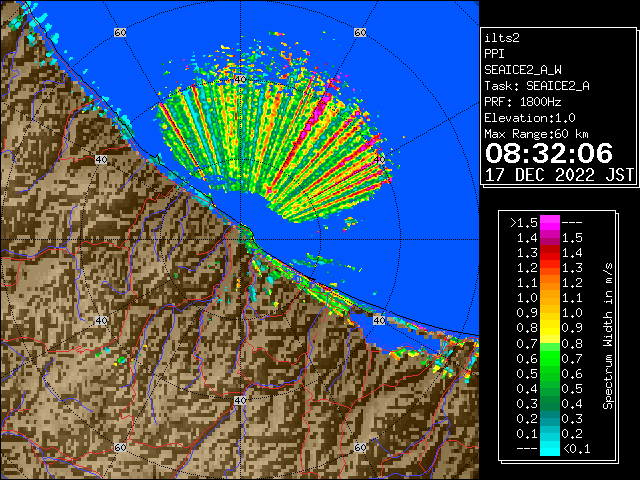Click the 60 km ring label at southwest
This screenshot has height=480, width=640.
pos(120,447)
